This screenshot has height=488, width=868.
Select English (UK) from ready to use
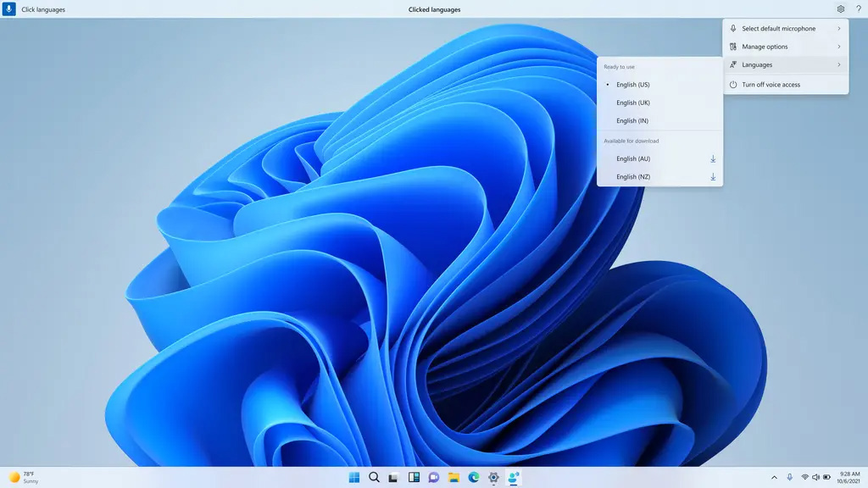pyautogui.click(x=632, y=102)
